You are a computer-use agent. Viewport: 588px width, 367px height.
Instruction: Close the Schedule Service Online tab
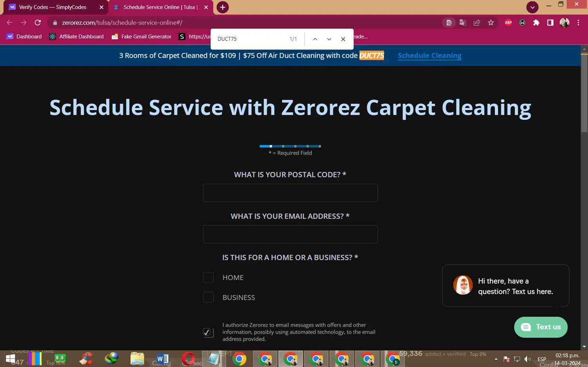206,7
